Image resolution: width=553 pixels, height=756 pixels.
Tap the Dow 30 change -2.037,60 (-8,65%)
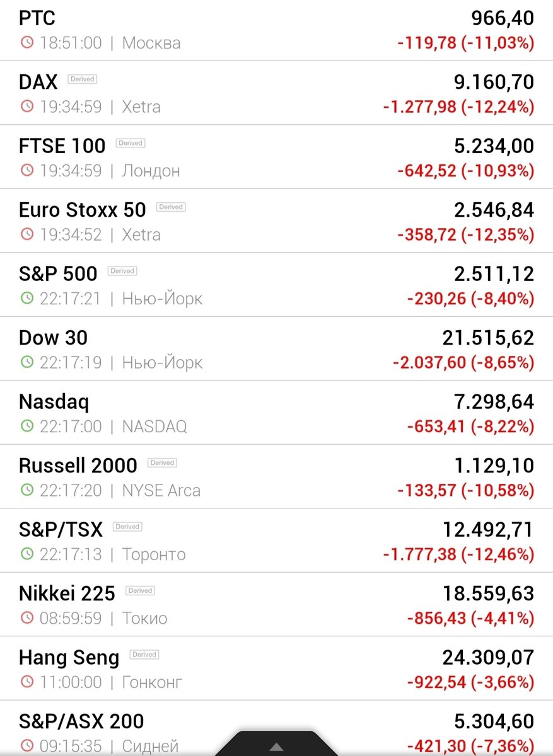pyautogui.click(x=463, y=362)
